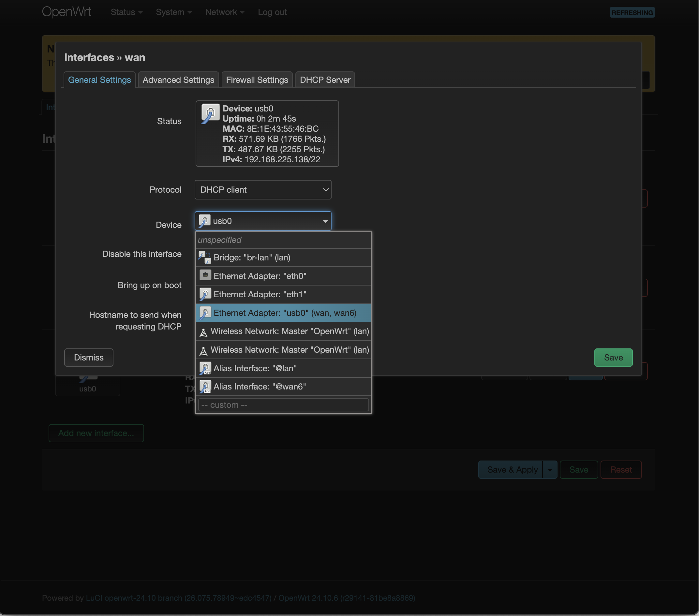
Task: Click the Dismiss button
Action: [89, 358]
